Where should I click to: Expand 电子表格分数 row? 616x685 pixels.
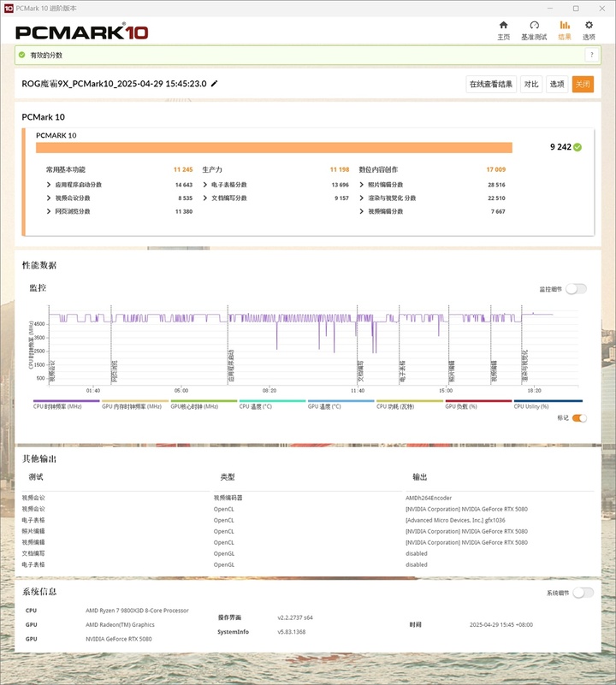click(205, 185)
